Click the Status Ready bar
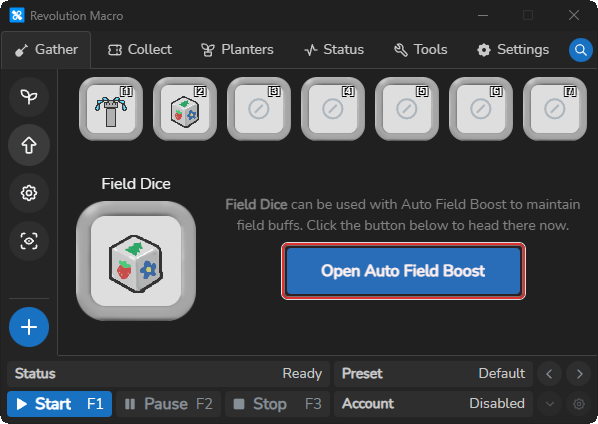598x424 pixels. (168, 374)
